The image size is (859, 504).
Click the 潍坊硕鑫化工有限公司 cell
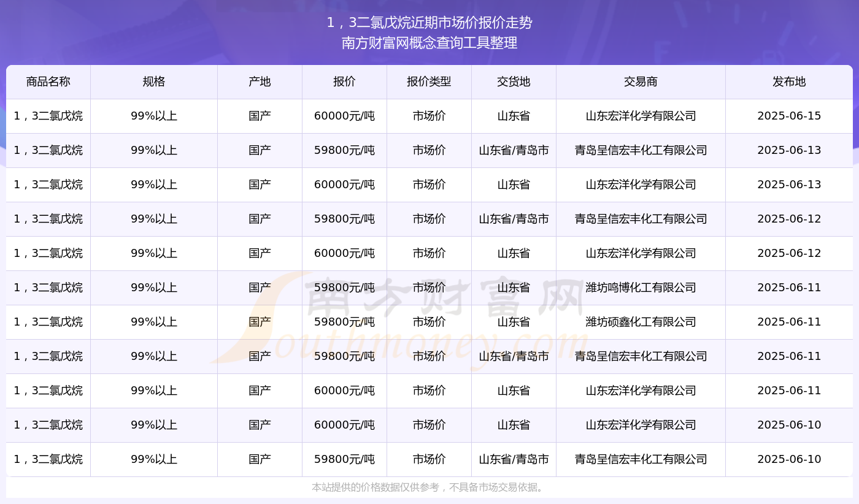tap(641, 322)
